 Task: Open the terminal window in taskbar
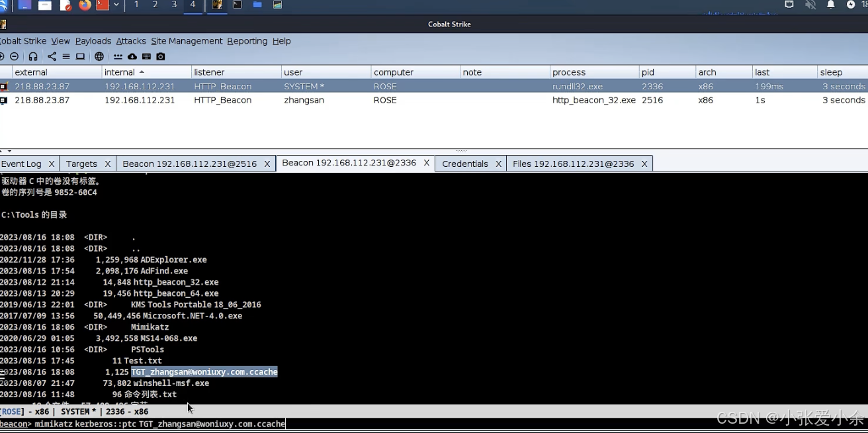238,5
